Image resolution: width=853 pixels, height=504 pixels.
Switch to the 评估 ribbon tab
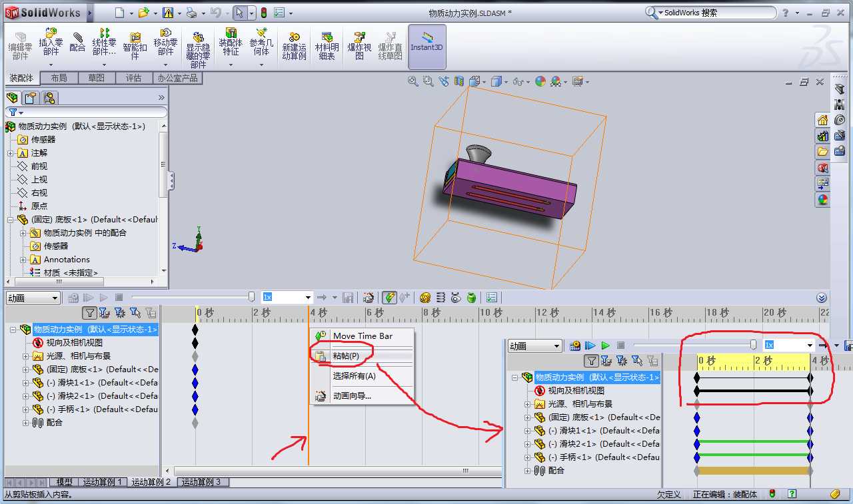coord(133,78)
